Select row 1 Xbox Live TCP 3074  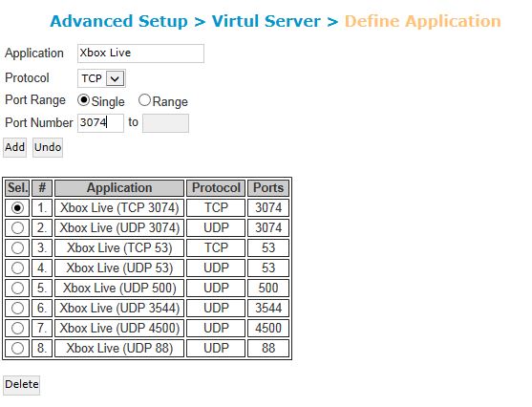pos(17,207)
